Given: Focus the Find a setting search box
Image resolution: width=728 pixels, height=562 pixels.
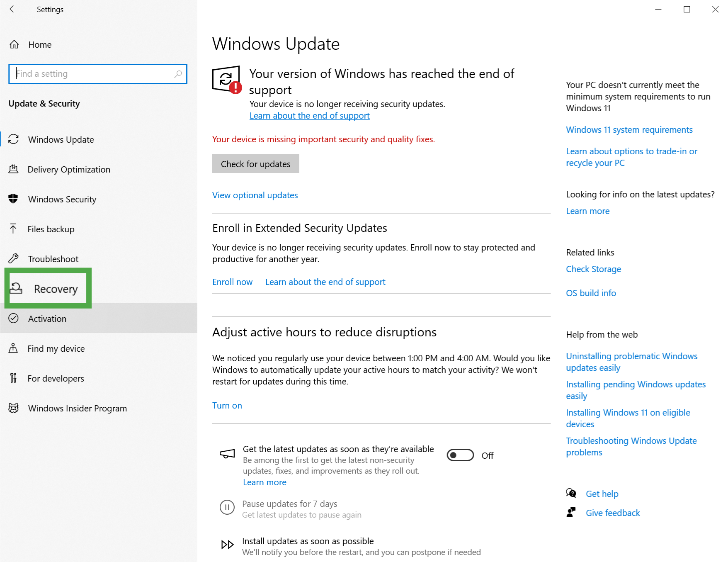Looking at the screenshot, I should click(98, 74).
